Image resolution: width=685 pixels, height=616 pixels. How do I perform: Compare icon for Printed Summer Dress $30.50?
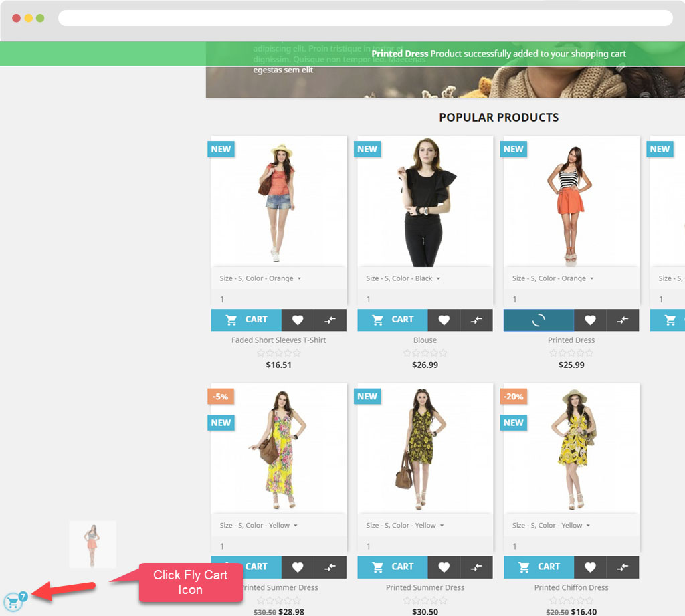point(476,567)
